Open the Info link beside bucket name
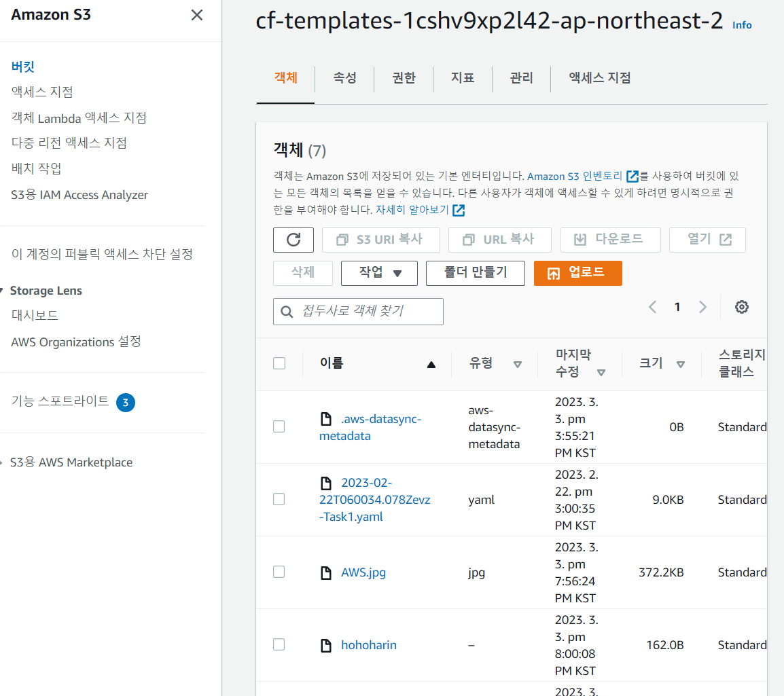Viewport: 784px width, 696px height. click(742, 25)
